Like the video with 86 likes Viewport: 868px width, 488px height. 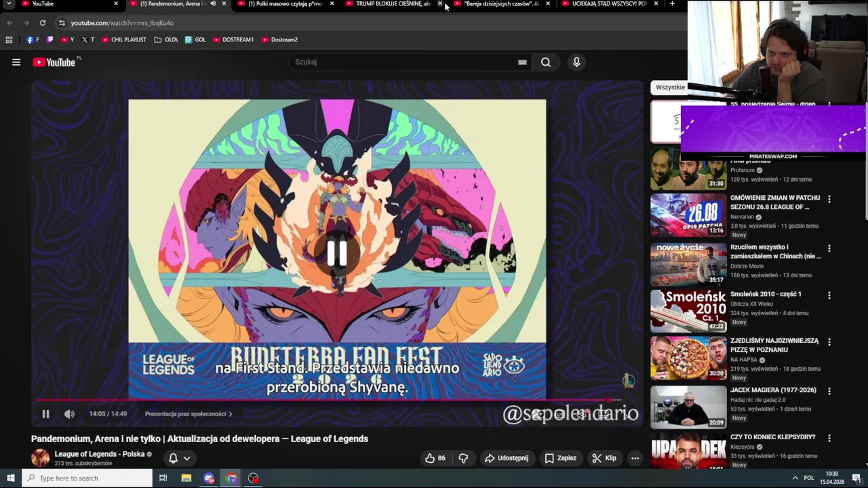435,458
